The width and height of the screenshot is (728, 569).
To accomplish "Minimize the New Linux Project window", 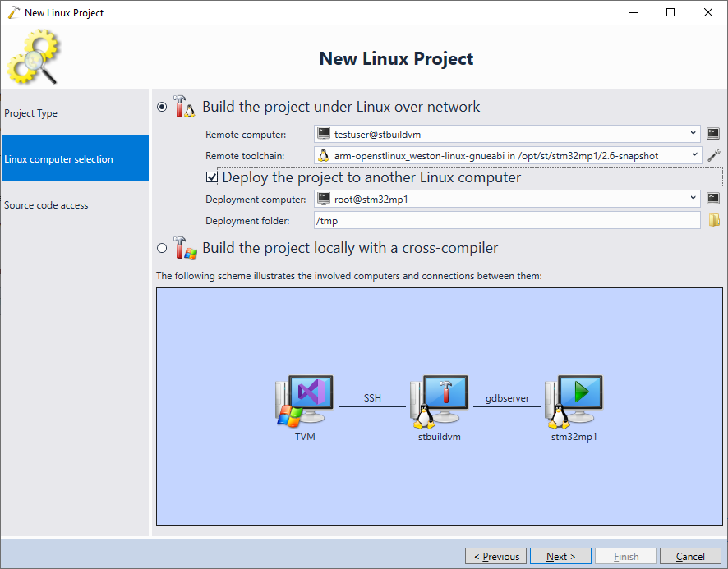I will coord(634,12).
